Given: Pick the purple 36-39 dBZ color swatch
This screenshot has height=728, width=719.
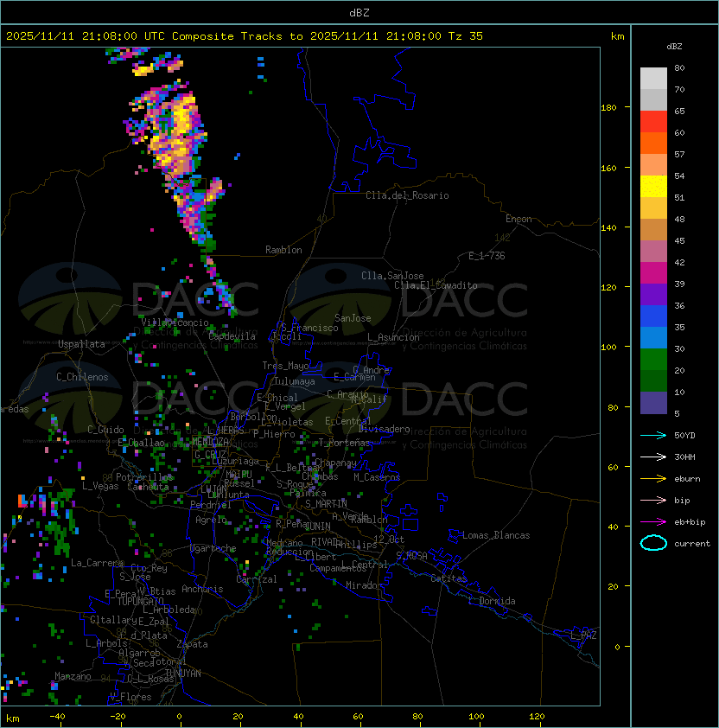Looking at the screenshot, I should coord(653,294).
